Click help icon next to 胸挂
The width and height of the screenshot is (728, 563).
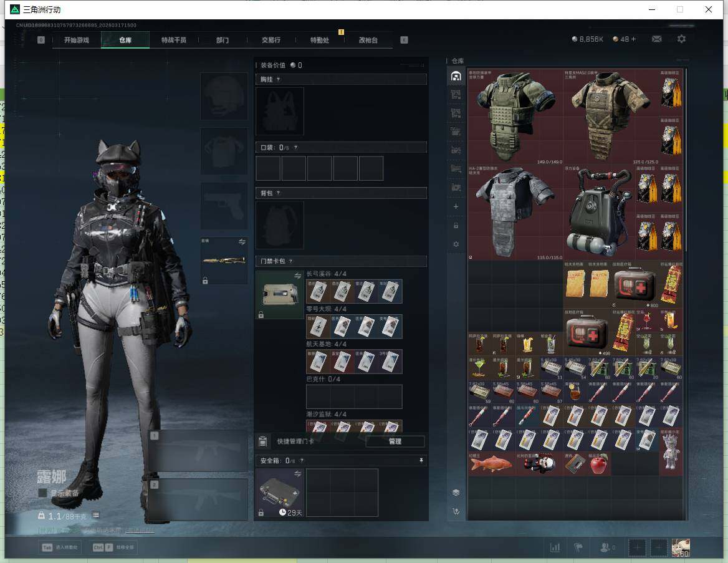coord(278,79)
